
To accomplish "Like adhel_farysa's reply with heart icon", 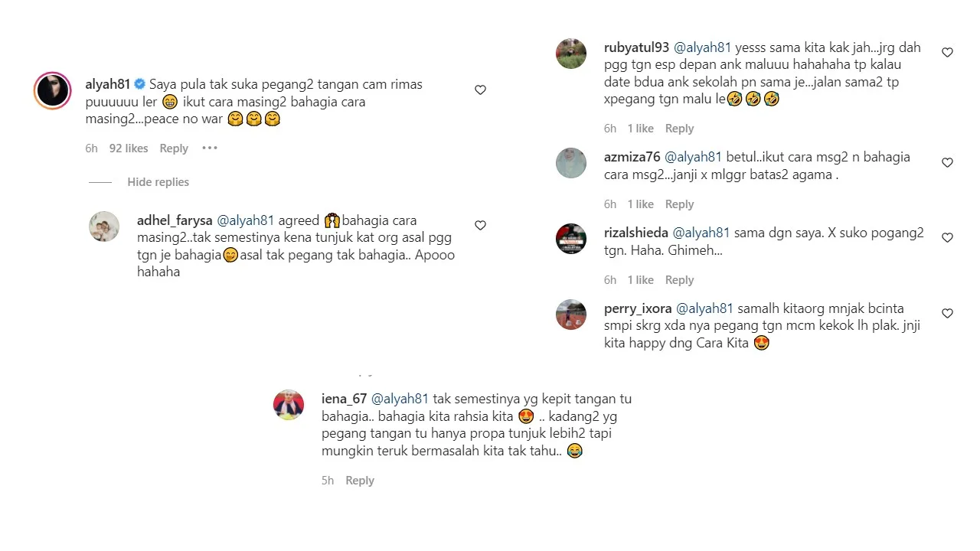I will click(481, 226).
